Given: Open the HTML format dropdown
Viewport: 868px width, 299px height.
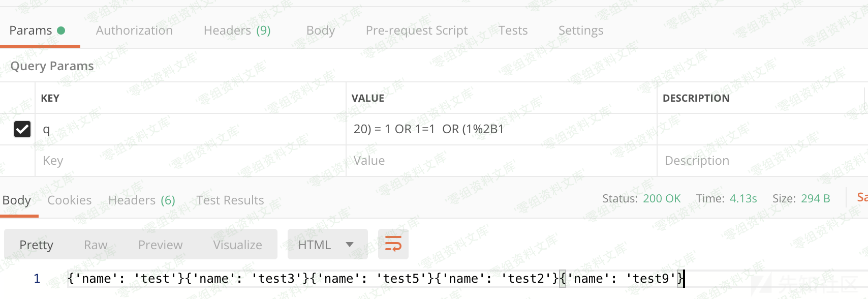Looking at the screenshot, I should (x=327, y=245).
